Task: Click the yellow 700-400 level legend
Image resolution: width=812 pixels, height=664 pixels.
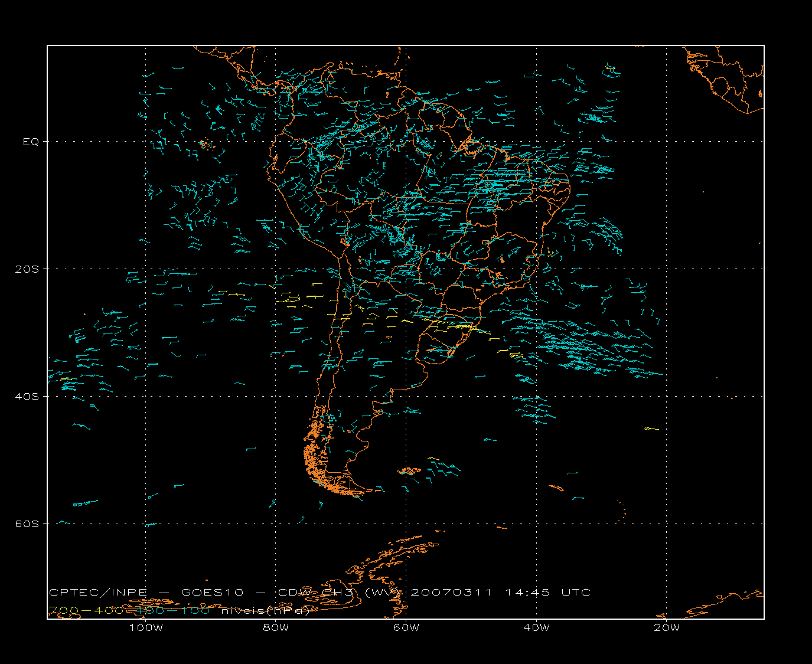Action: 86,610
